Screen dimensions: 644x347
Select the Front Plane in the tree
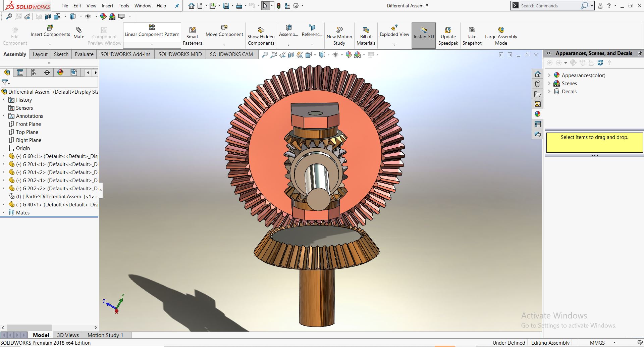29,124
